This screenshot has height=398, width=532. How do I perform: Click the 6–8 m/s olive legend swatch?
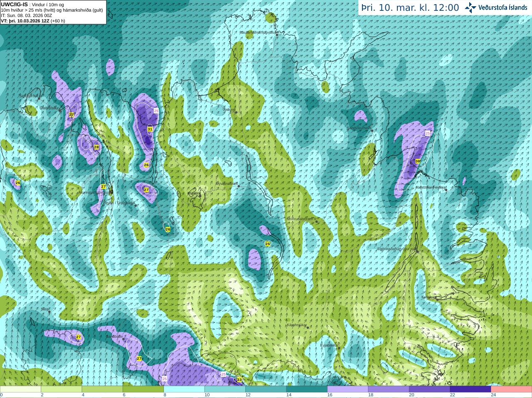[x=143, y=389]
